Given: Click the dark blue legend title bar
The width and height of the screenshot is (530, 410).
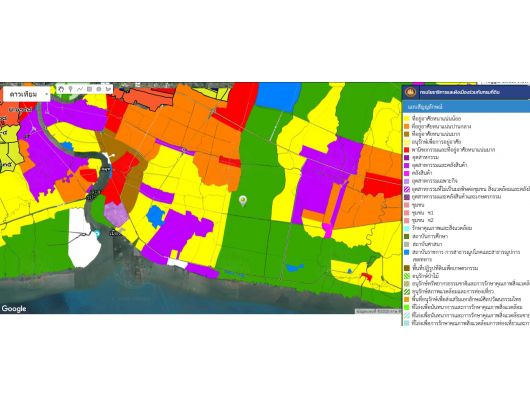Looking at the screenshot, I should (x=466, y=92).
